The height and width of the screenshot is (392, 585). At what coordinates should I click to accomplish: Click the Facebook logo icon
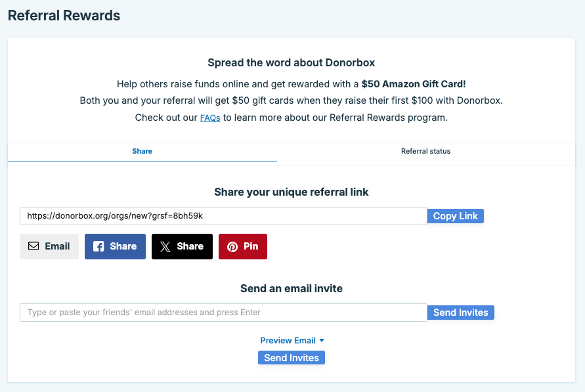pyautogui.click(x=98, y=246)
